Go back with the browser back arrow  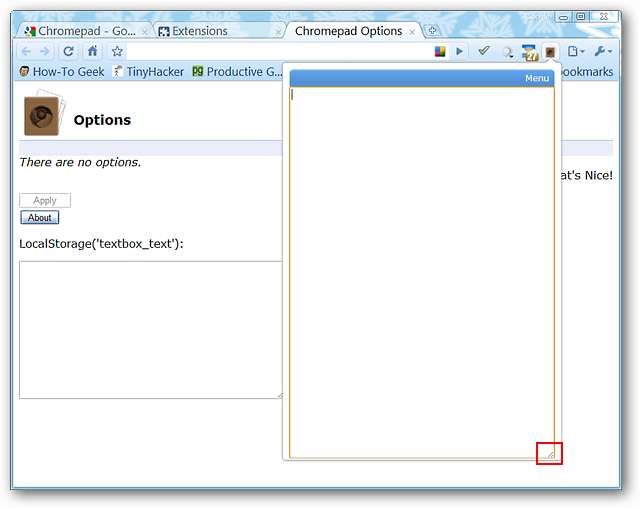26,51
